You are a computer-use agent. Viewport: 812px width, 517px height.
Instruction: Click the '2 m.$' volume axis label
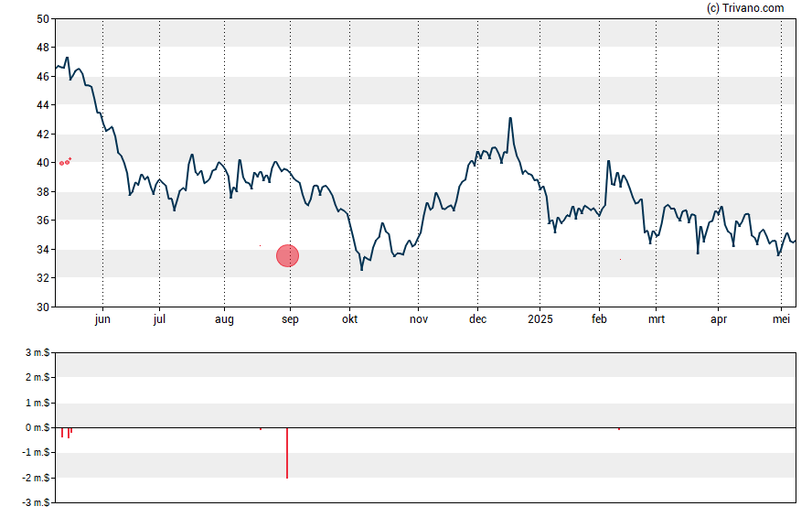click(37, 377)
